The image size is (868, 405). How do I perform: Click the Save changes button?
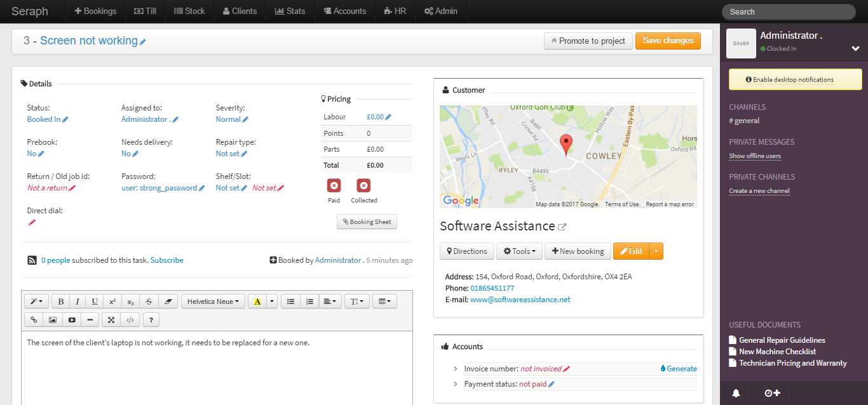pyautogui.click(x=668, y=41)
